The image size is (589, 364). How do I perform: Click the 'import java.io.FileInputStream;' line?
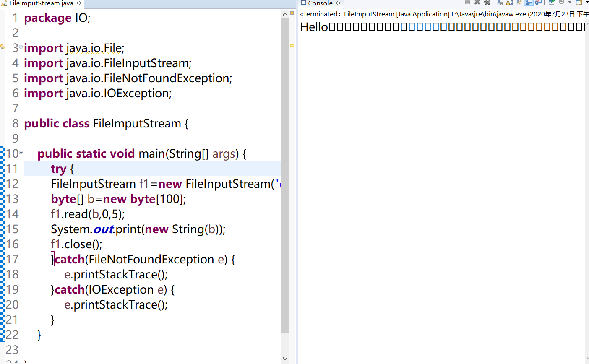(x=108, y=63)
